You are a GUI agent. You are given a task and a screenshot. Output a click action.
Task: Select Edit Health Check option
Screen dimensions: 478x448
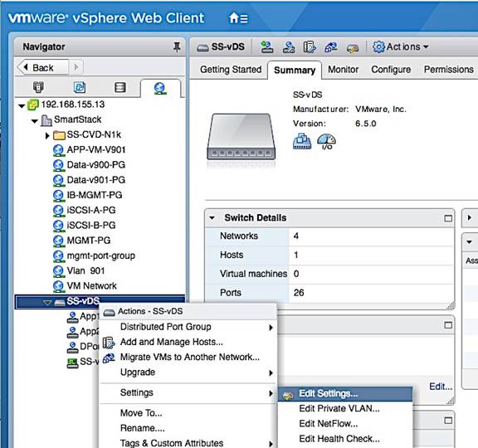tap(345, 439)
